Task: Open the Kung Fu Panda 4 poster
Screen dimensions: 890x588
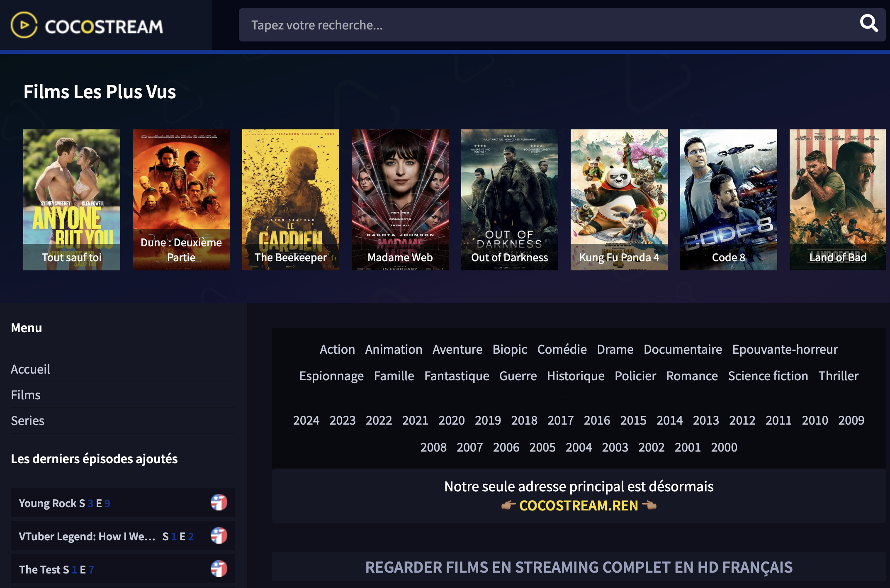Action: tap(619, 199)
